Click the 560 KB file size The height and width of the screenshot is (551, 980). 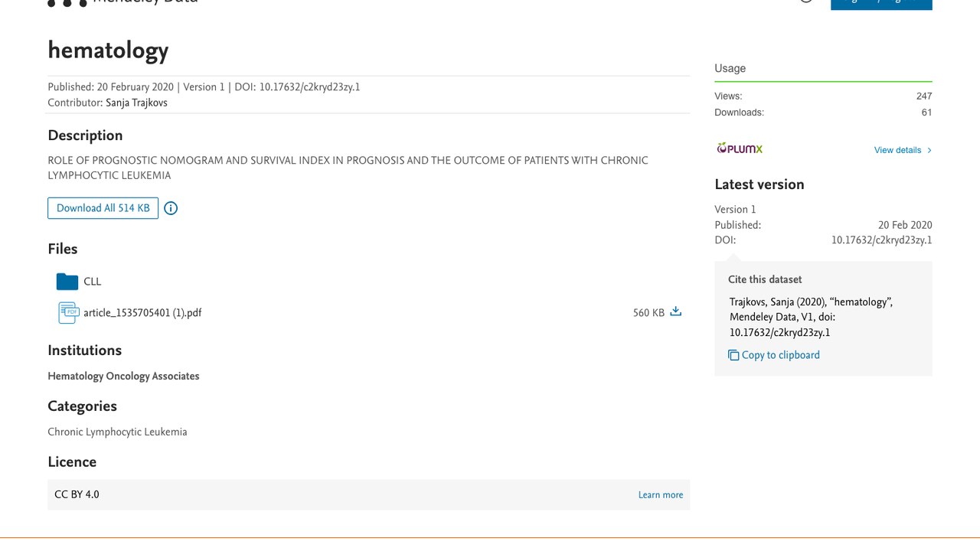tap(648, 313)
